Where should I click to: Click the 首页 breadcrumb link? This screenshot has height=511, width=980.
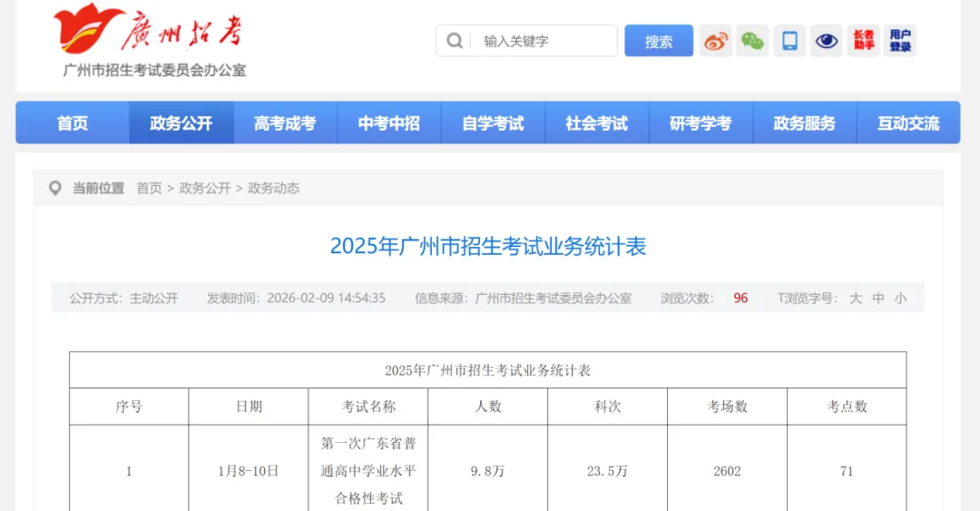(x=150, y=188)
